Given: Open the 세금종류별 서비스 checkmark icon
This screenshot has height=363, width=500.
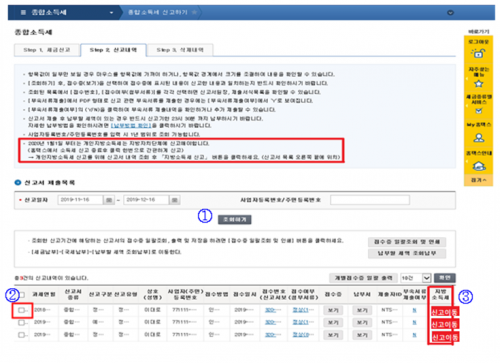Looking at the screenshot, I should tap(479, 110).
